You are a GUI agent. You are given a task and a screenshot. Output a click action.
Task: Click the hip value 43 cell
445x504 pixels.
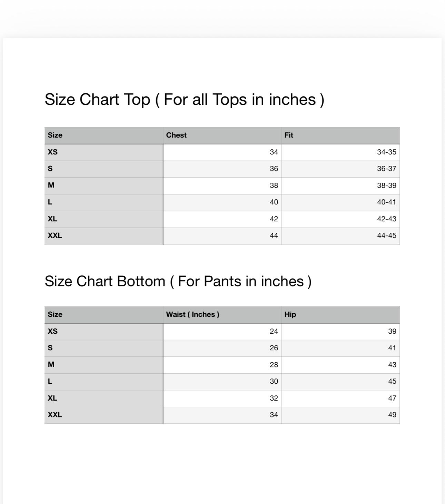(392, 365)
